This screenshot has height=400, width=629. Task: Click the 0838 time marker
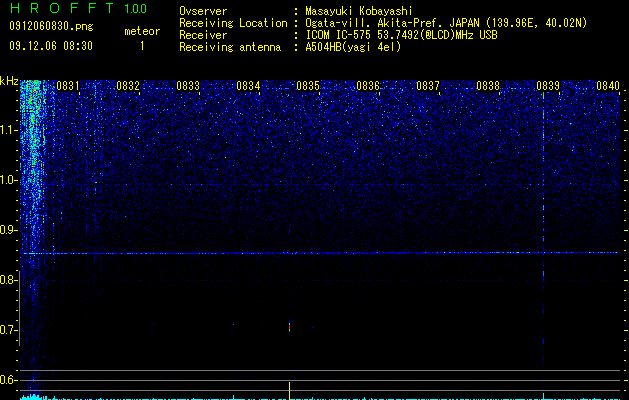[488, 86]
